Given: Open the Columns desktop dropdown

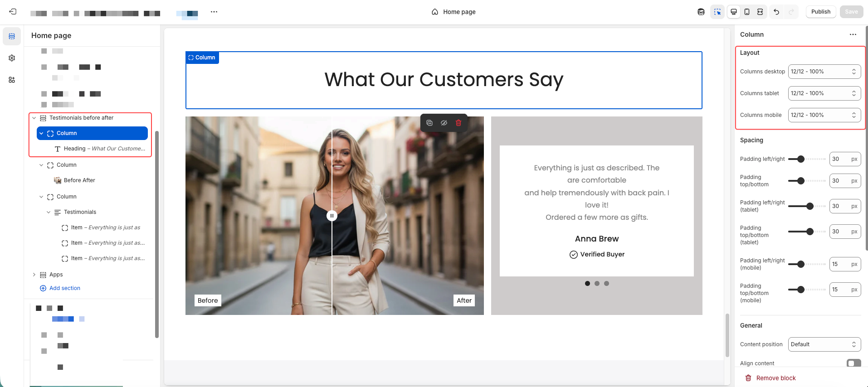Looking at the screenshot, I should (824, 72).
